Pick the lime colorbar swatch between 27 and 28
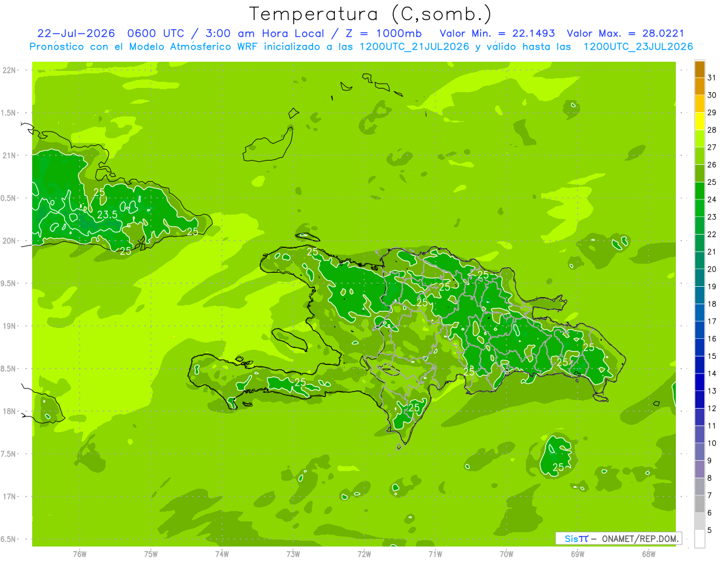 [x=700, y=139]
